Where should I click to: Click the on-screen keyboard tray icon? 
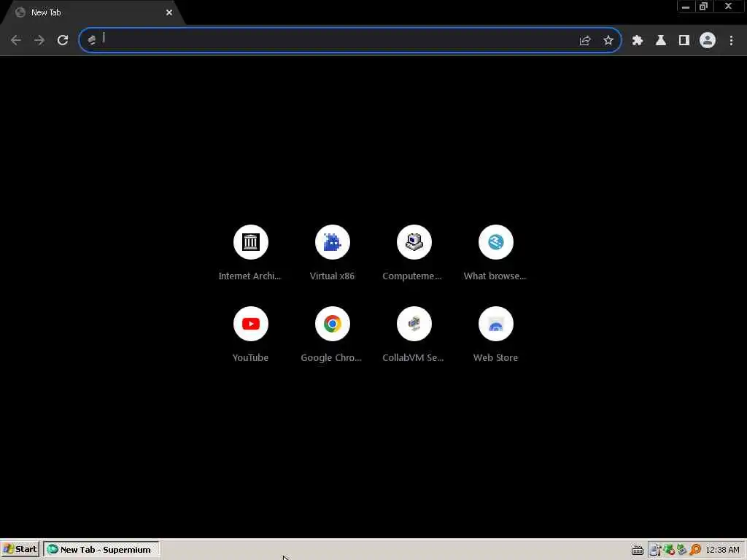tap(638, 550)
